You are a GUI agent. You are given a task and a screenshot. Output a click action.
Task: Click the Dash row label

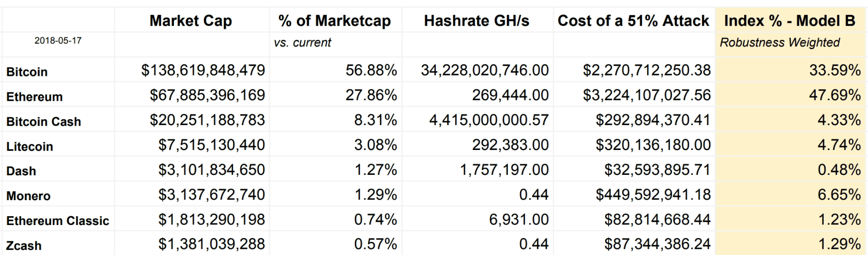pyautogui.click(x=22, y=171)
